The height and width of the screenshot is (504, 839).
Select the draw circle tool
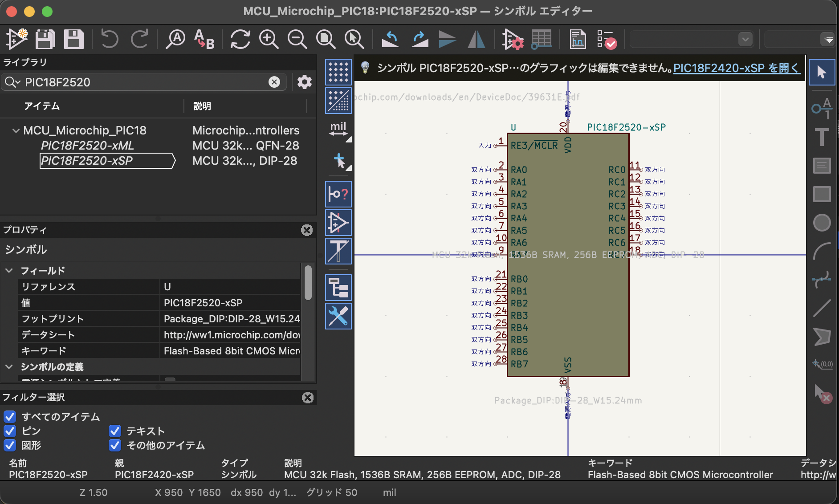point(822,223)
